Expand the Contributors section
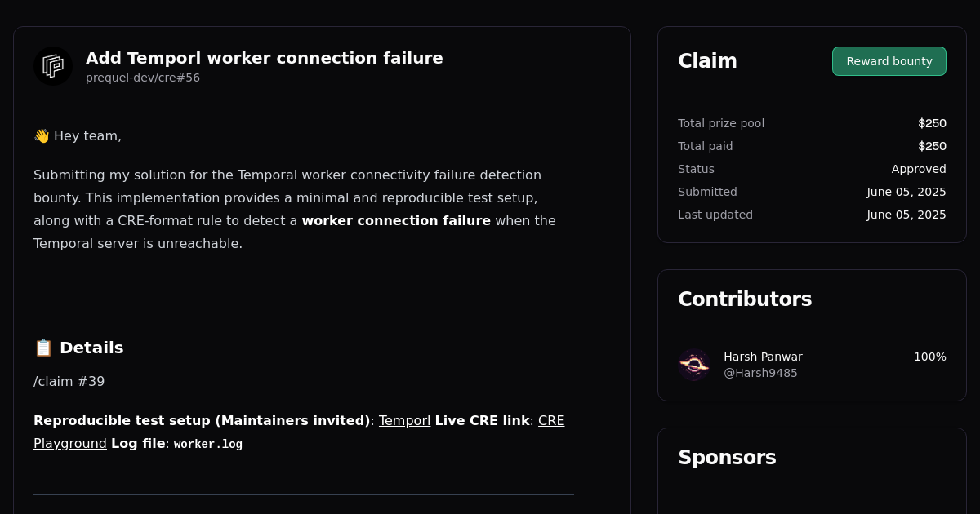The height and width of the screenshot is (514, 980). [745, 299]
